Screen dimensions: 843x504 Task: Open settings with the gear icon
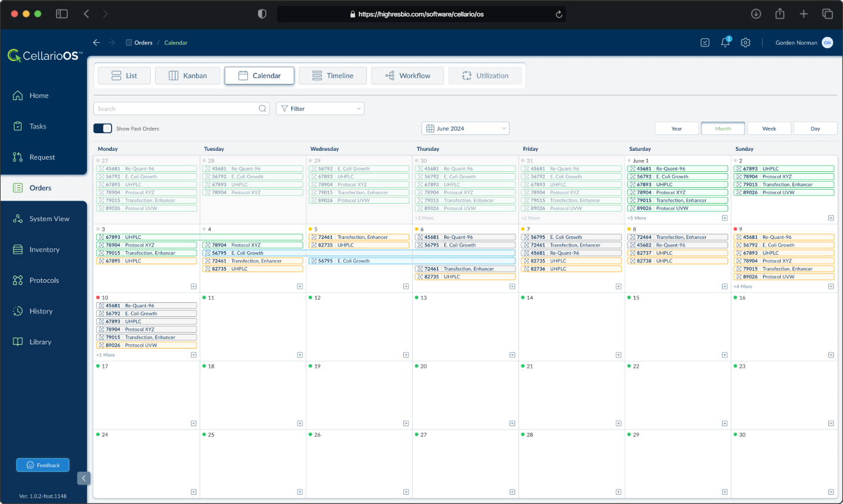(745, 42)
